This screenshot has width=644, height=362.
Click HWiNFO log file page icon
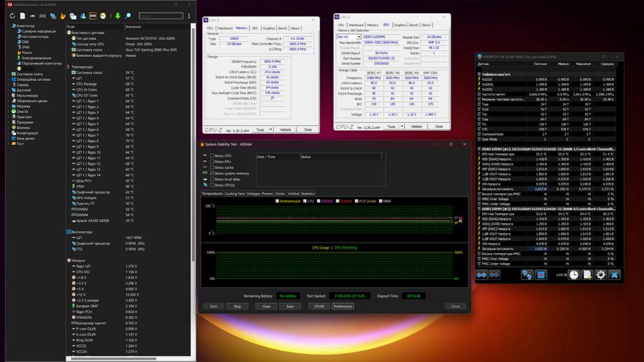click(x=587, y=275)
